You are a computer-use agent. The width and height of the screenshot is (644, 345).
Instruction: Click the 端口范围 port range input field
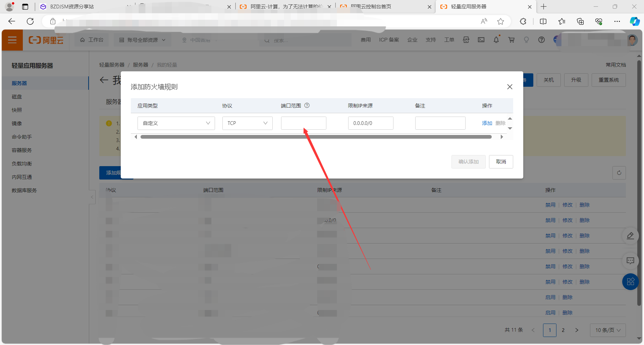(304, 123)
